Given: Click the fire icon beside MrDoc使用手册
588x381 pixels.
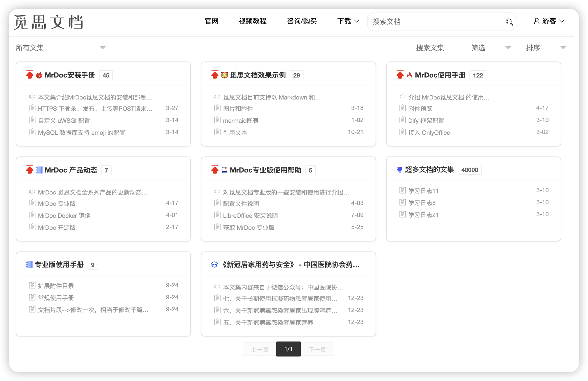Looking at the screenshot, I should [x=410, y=75].
